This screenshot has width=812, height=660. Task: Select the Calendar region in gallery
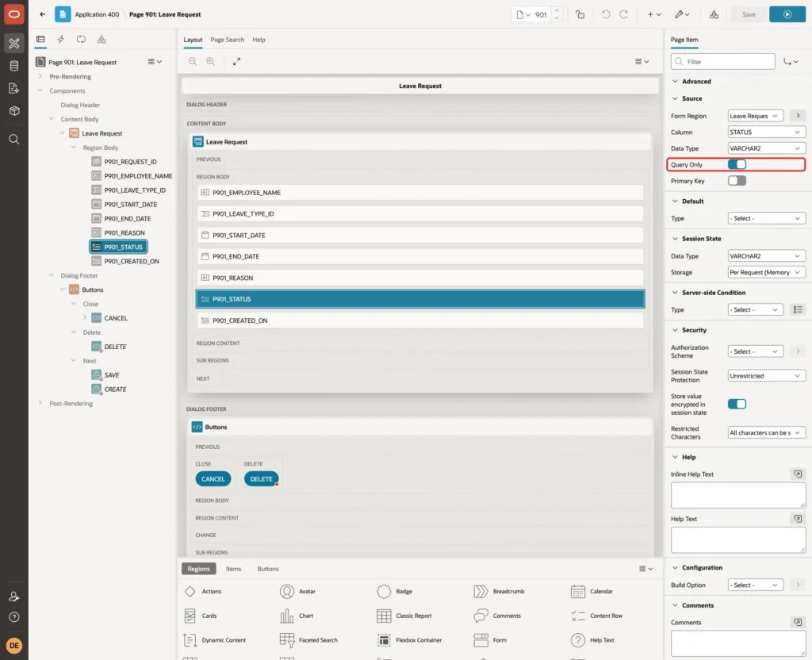[592, 591]
